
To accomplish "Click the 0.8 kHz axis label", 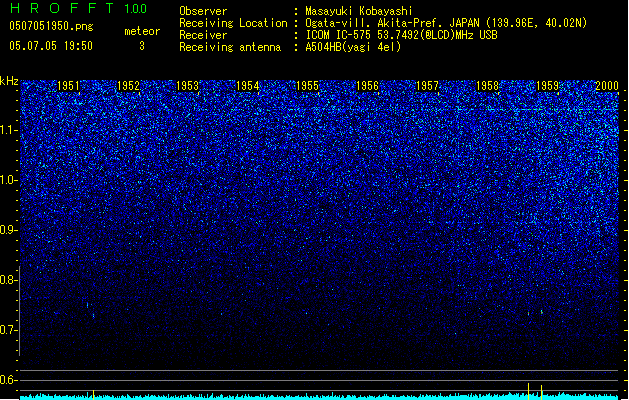I will [x=8, y=280].
